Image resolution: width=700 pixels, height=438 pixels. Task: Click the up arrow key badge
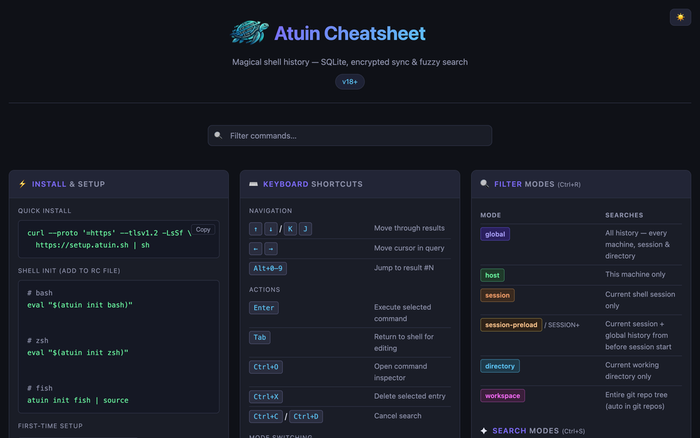[x=255, y=229]
